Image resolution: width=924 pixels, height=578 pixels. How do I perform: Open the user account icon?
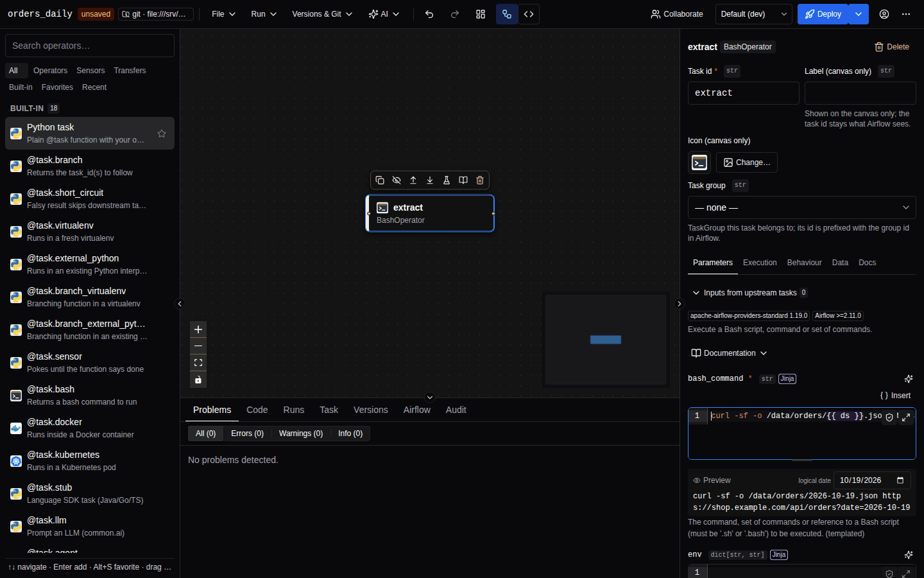coord(884,14)
